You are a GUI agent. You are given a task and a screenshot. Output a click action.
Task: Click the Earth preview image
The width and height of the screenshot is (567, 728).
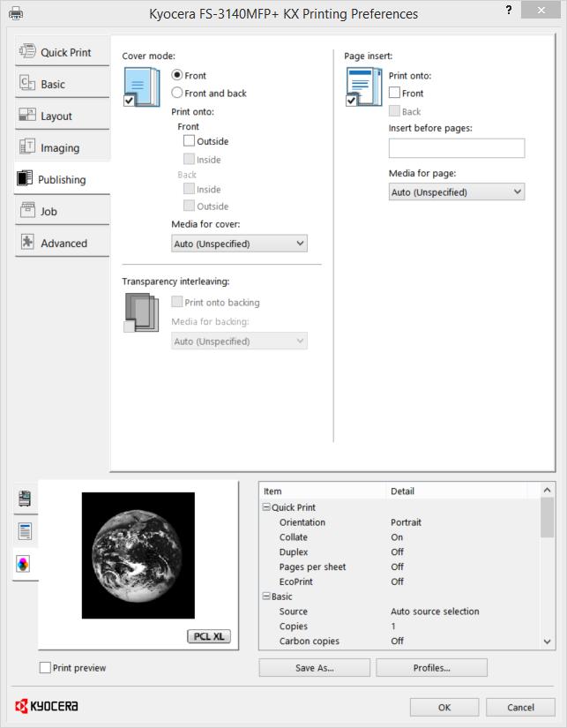point(138,555)
